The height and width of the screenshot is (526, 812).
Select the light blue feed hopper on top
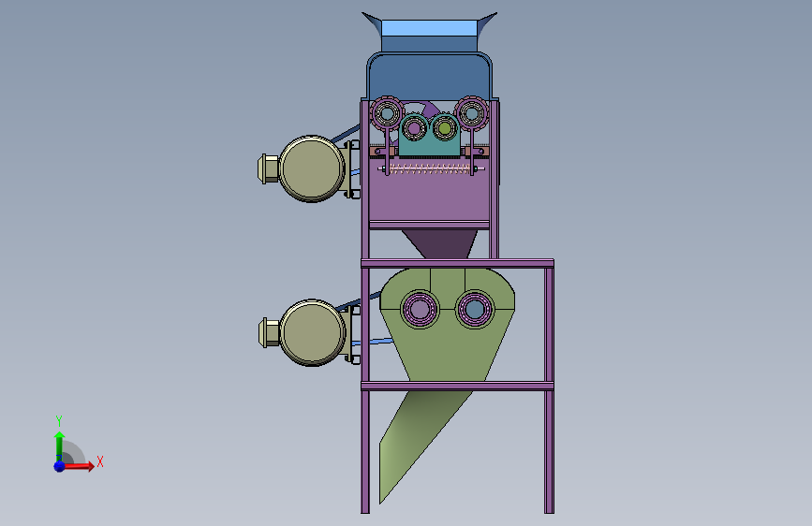429,32
